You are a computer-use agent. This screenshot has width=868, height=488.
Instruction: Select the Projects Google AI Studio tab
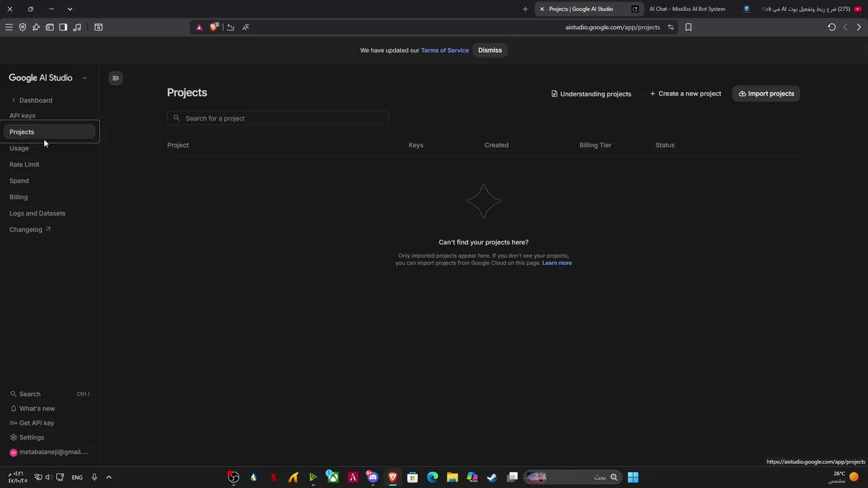tap(588, 9)
